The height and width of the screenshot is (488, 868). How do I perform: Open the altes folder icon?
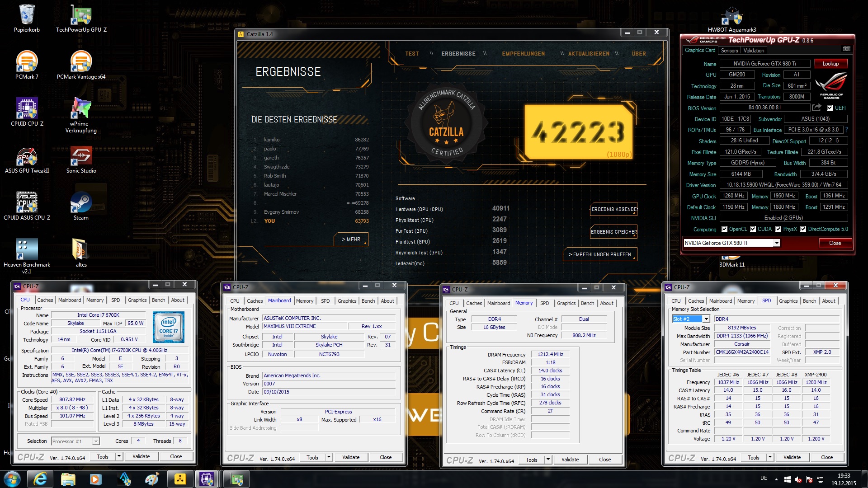[81, 252]
